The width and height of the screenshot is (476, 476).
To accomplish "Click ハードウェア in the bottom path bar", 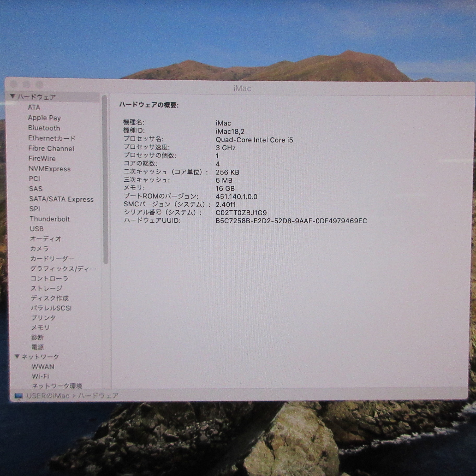I will (98, 396).
